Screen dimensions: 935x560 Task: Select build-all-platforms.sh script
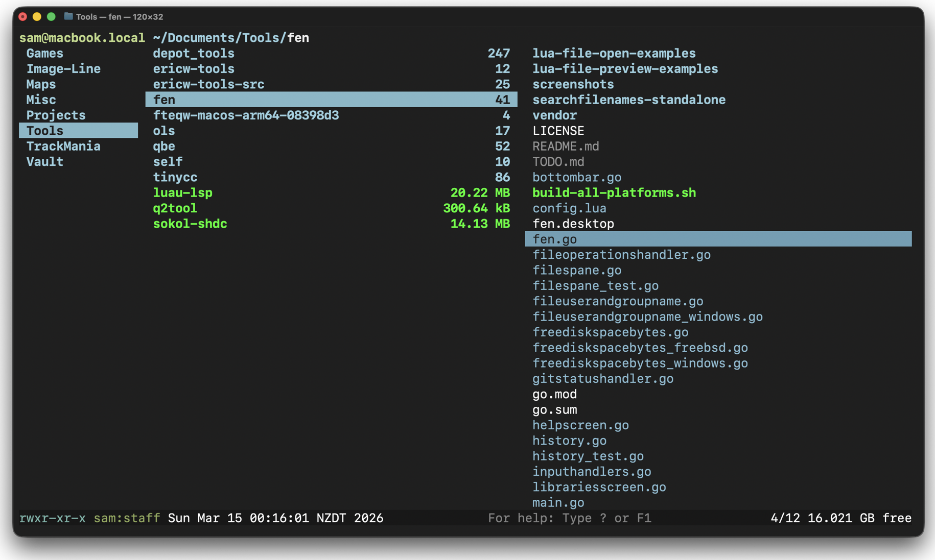pyautogui.click(x=614, y=192)
